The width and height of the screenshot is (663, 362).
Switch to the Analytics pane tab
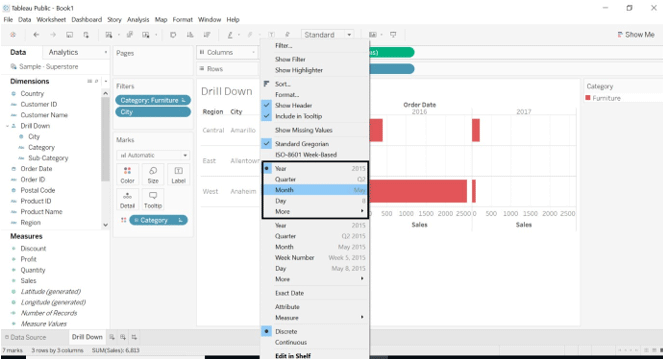tap(63, 52)
